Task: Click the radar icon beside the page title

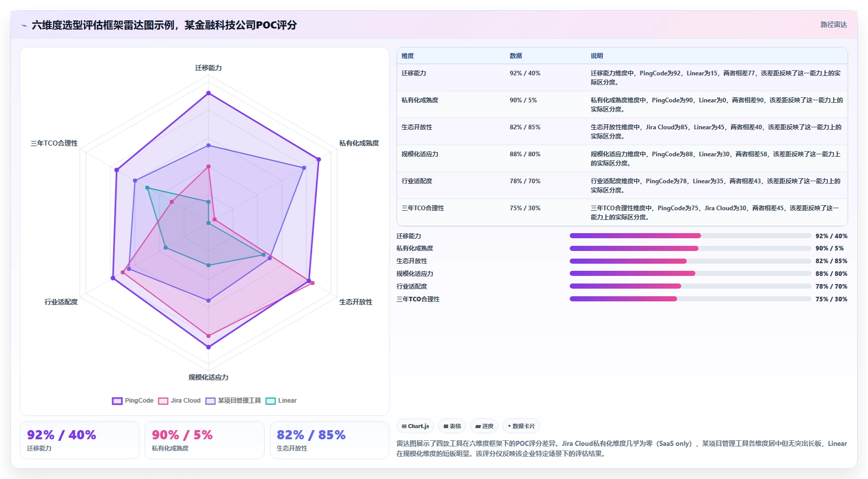Action: pos(24,25)
